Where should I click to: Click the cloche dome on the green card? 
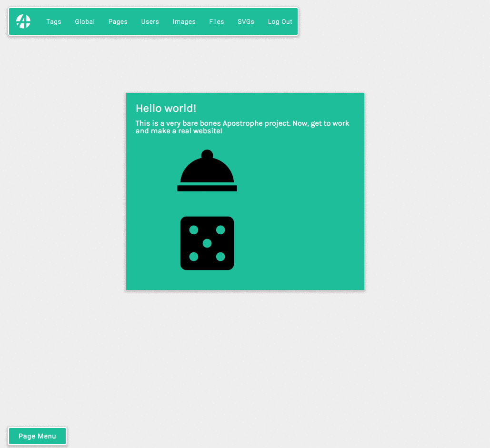[x=207, y=167]
